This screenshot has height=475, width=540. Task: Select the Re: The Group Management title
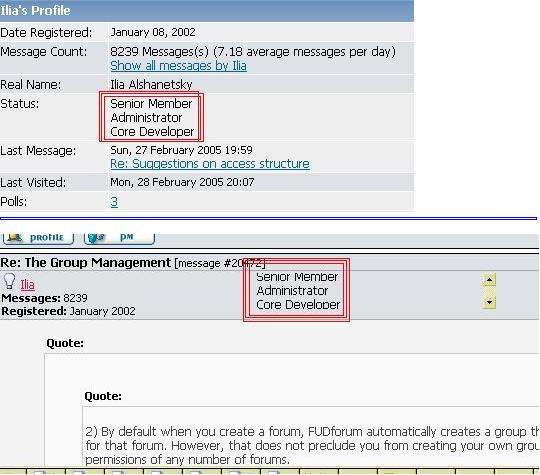[85, 263]
